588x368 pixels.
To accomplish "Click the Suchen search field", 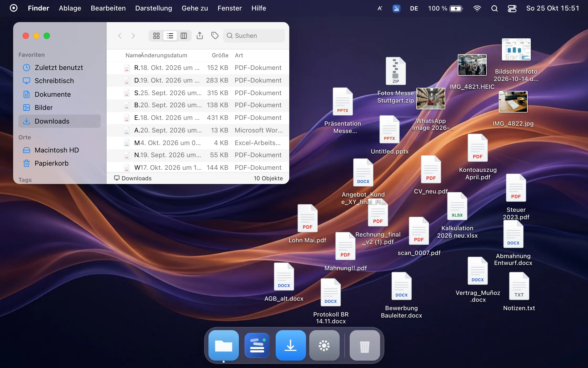I will [x=254, y=36].
